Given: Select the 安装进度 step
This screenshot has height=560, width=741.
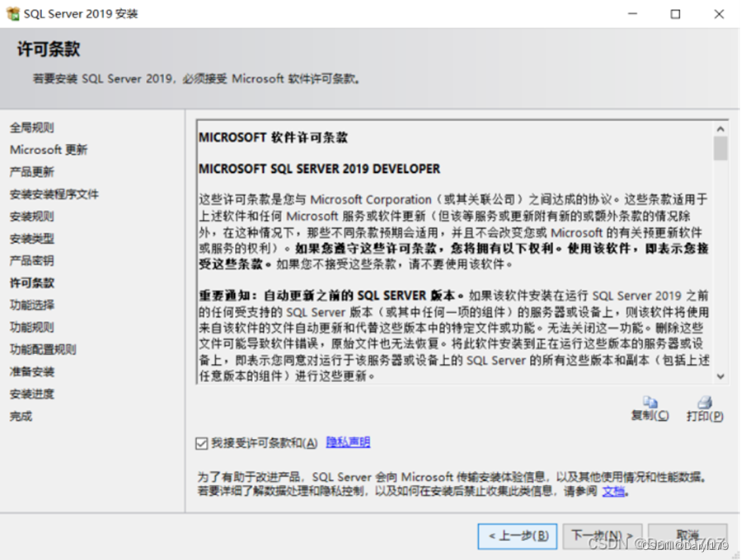Looking at the screenshot, I should pos(32,394).
